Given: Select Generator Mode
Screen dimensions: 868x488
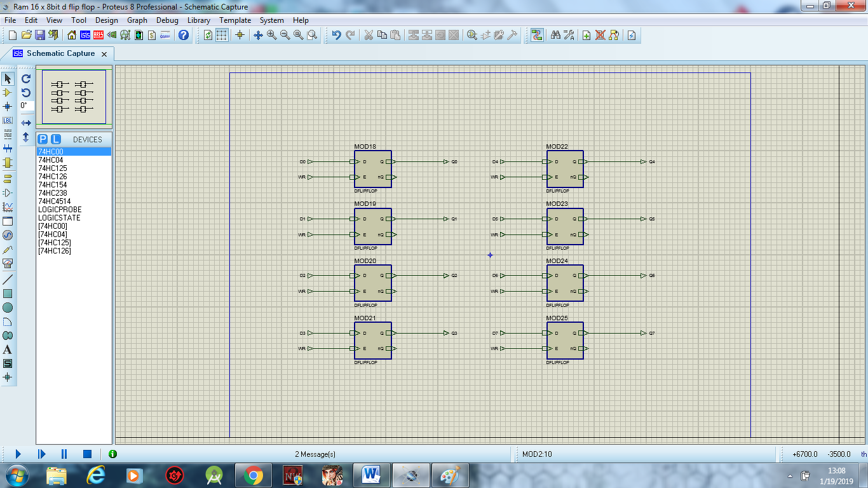Looking at the screenshot, I should click(x=8, y=235).
